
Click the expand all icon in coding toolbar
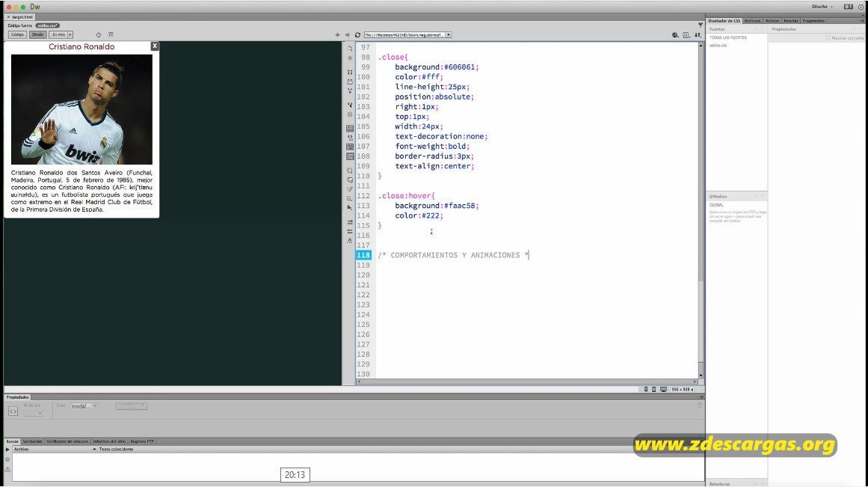(x=350, y=91)
